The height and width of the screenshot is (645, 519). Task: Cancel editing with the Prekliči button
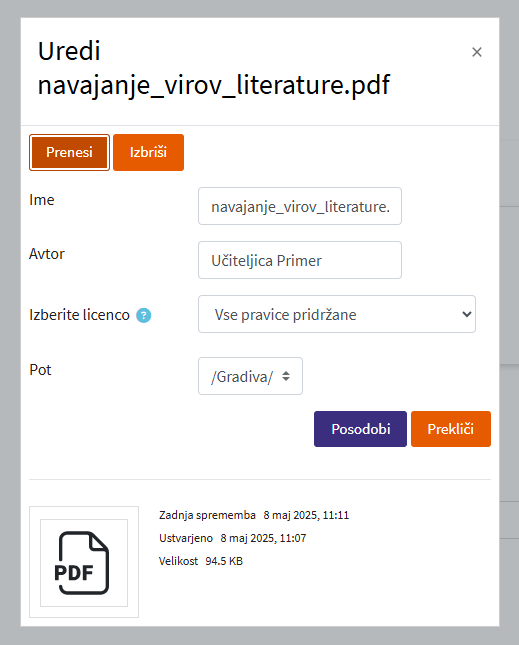(x=451, y=429)
